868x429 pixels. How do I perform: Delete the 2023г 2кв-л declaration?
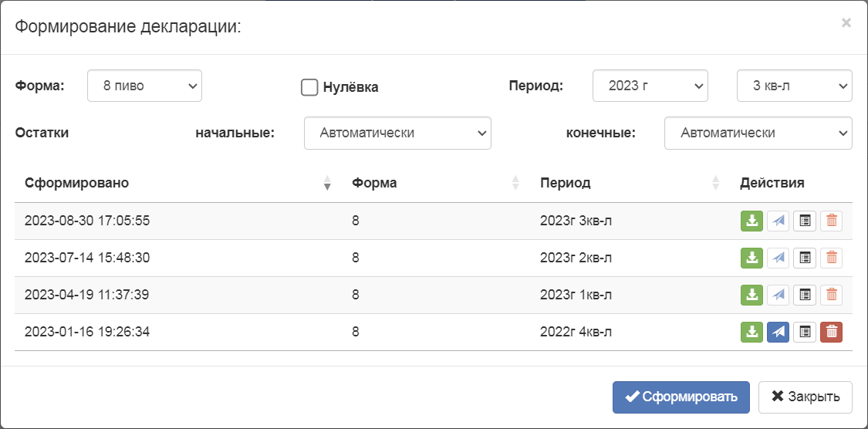pos(832,258)
